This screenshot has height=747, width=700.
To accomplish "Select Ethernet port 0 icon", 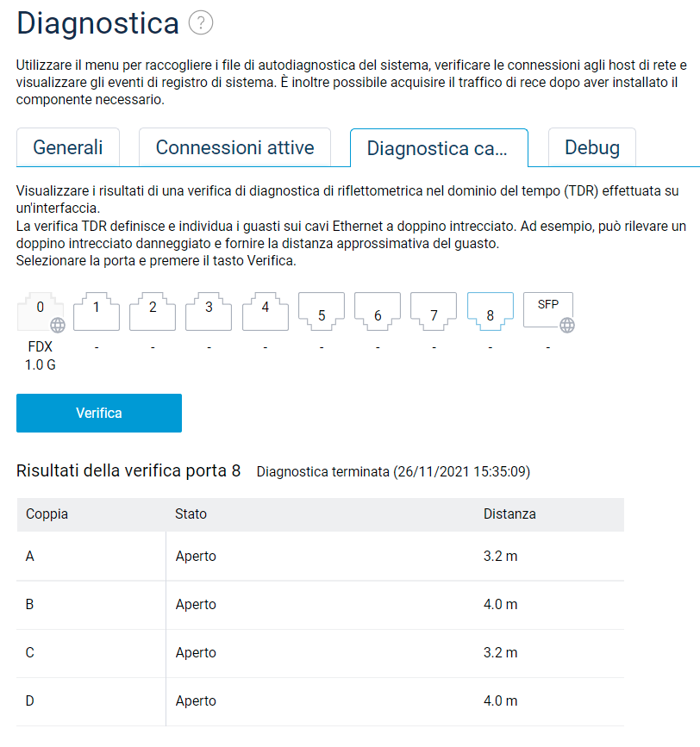I will 41,310.
